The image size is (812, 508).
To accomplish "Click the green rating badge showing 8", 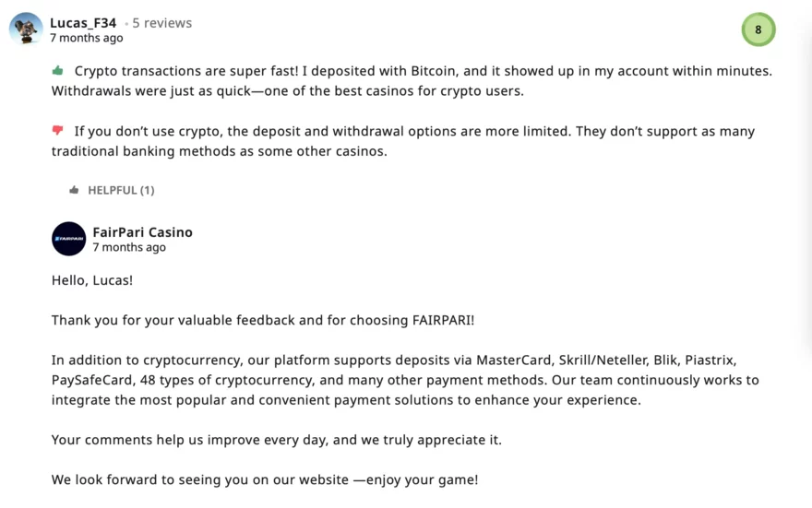I will click(x=758, y=30).
